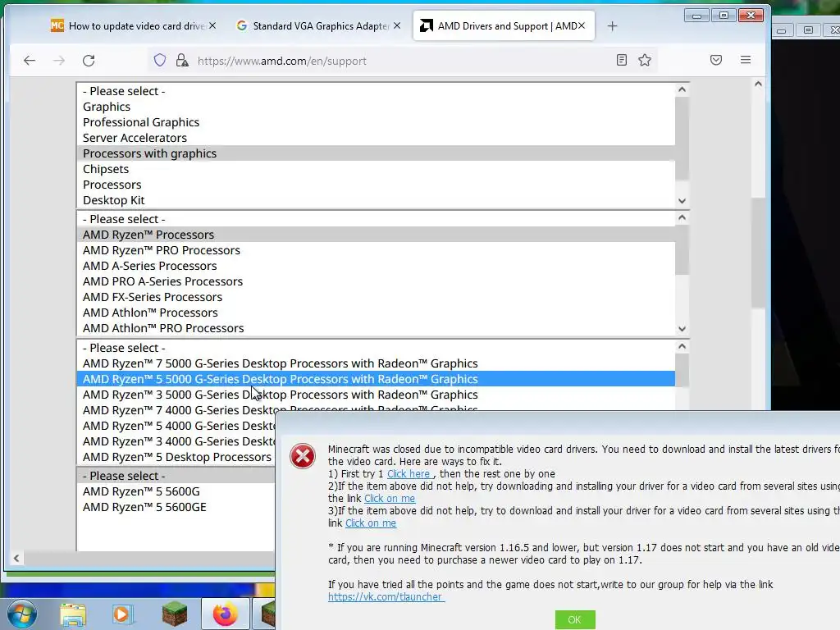Choose AMD Ryzen™ PRO Processors
Viewport: 840px width, 630px height.
point(376,250)
